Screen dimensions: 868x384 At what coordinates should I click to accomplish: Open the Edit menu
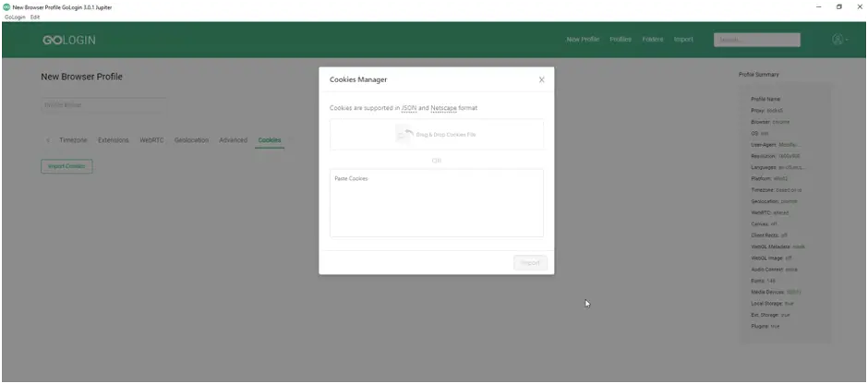[35, 18]
